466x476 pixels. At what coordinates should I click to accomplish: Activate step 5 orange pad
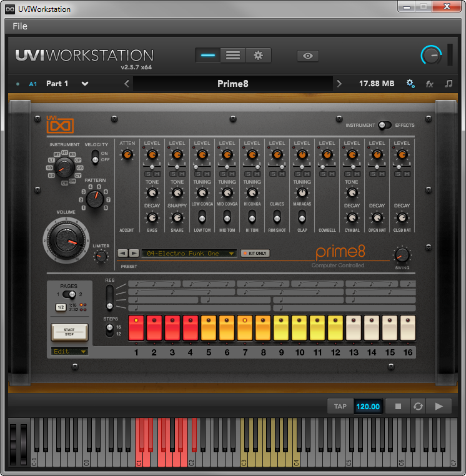(x=209, y=328)
